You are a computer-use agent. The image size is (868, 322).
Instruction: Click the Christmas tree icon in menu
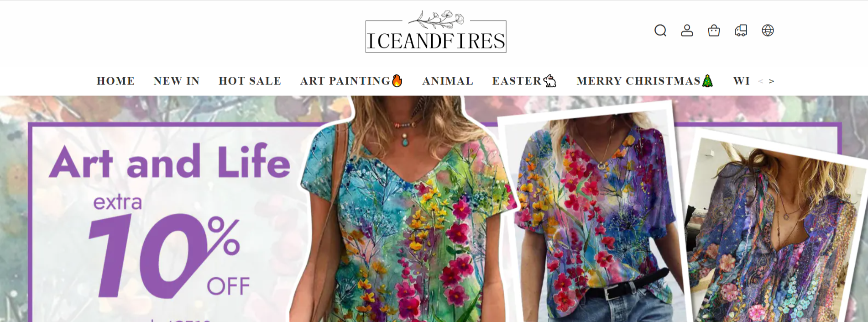coord(707,81)
